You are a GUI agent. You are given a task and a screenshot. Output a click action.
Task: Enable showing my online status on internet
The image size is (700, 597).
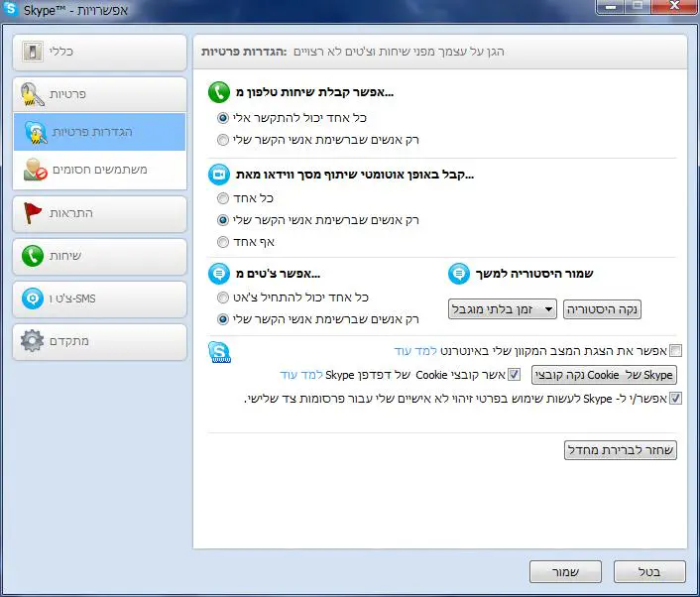click(675, 351)
